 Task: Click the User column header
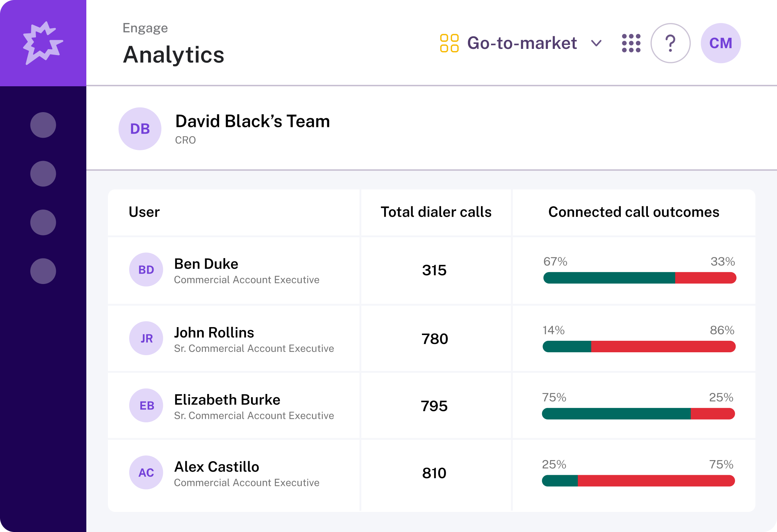[144, 212]
